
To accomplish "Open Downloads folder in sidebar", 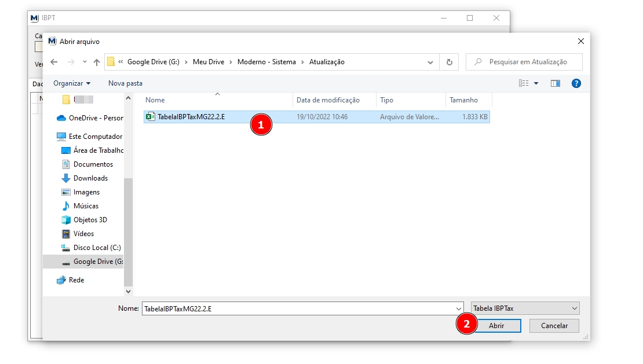I will (x=90, y=178).
